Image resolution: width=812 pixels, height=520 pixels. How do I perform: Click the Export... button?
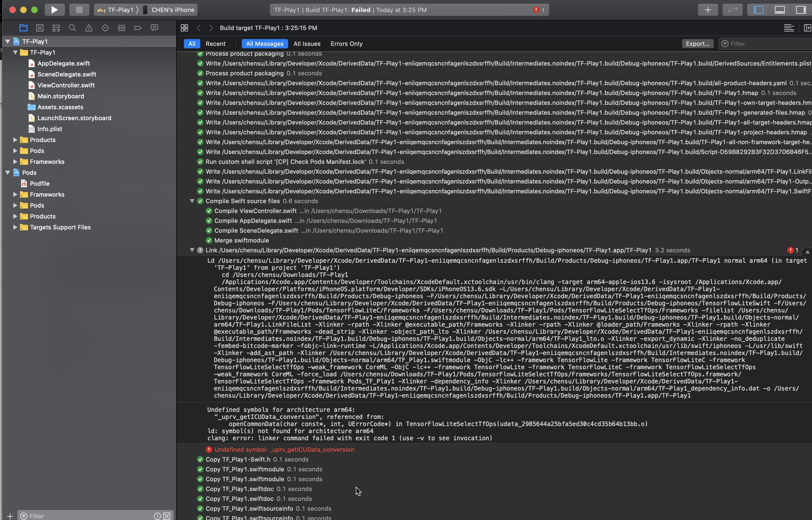(697, 43)
